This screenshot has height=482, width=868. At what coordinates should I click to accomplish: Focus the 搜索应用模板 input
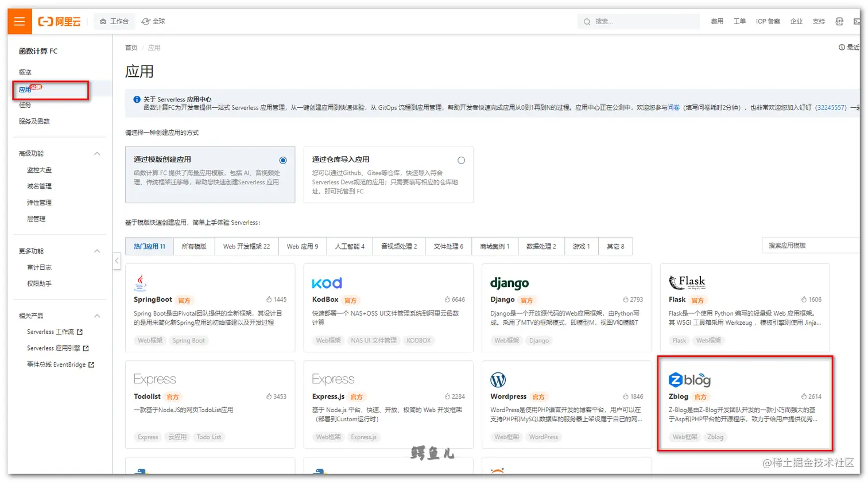[x=811, y=245]
